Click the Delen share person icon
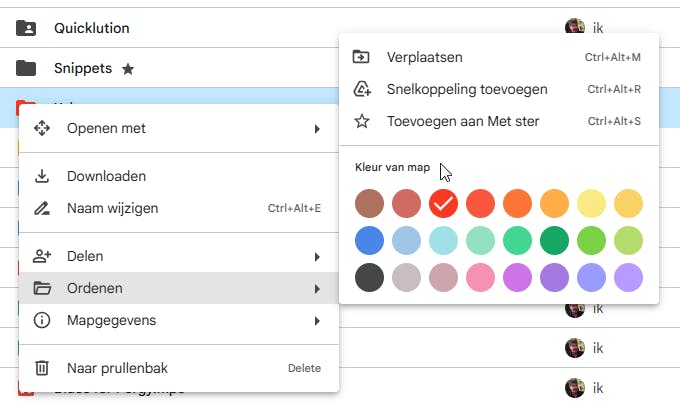Viewport: 680px width, 404px height. pos(42,256)
